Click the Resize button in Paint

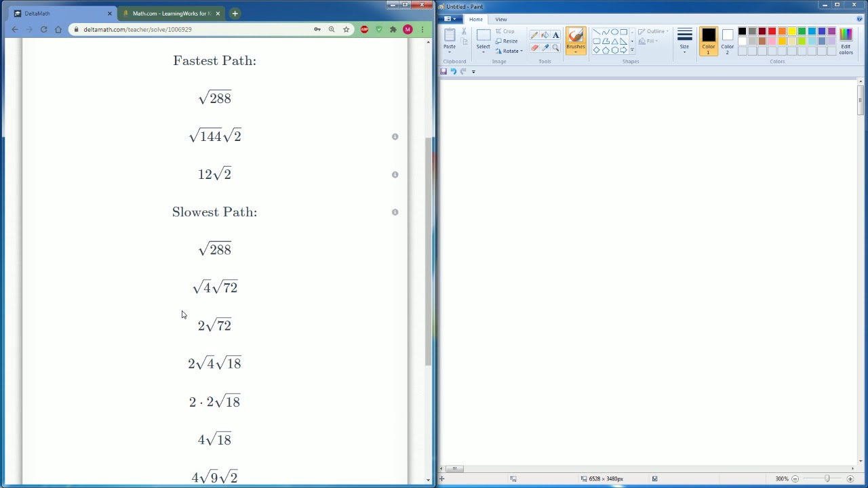tap(506, 41)
